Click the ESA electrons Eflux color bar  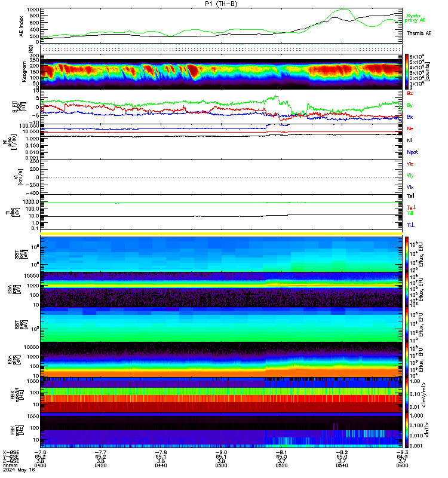(407, 360)
